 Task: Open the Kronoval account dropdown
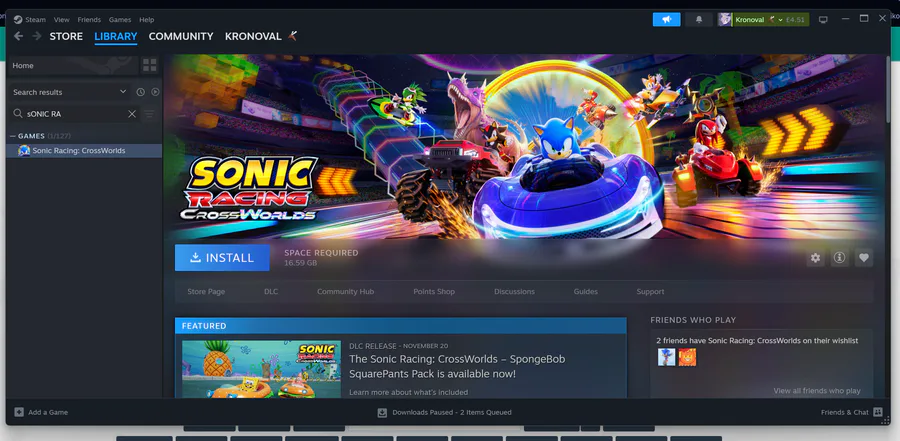[771, 20]
